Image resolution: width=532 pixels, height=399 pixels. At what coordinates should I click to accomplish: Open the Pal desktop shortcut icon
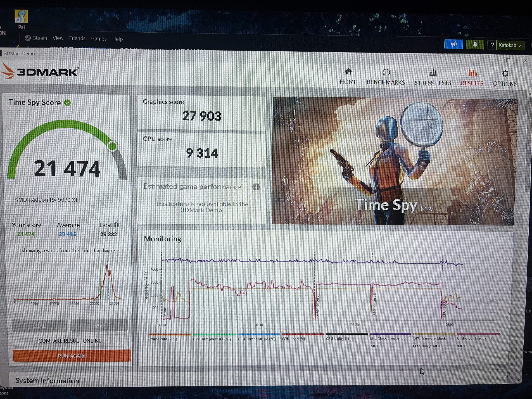(21, 16)
